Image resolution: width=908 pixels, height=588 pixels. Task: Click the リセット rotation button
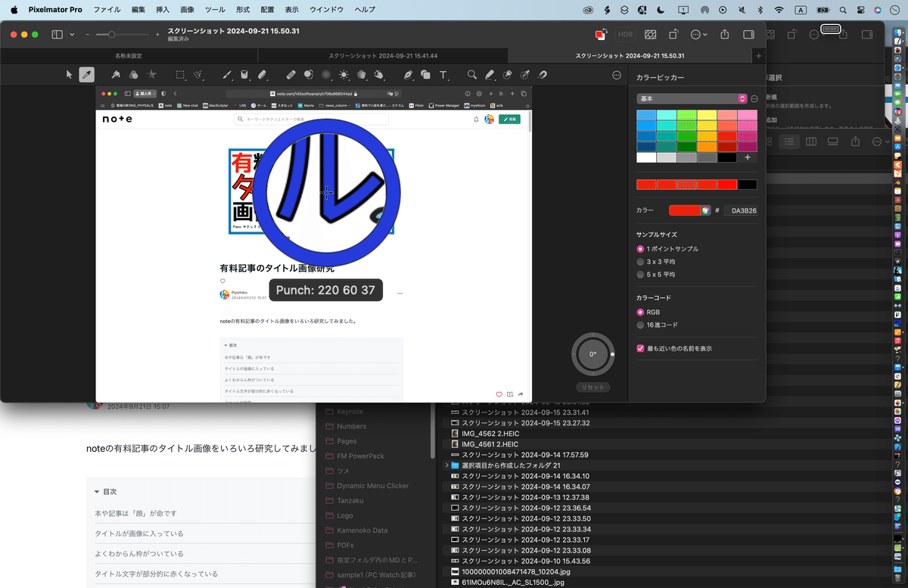pos(592,387)
